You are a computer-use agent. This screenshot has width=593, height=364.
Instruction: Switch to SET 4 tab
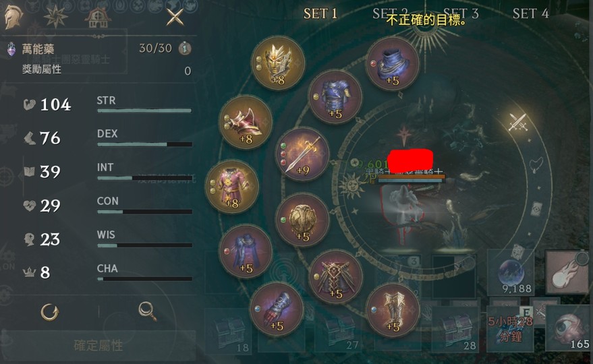tap(530, 13)
